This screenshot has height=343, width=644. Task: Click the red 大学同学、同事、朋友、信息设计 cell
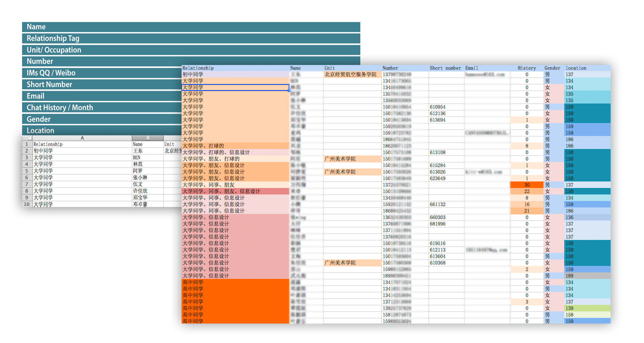pos(235,192)
